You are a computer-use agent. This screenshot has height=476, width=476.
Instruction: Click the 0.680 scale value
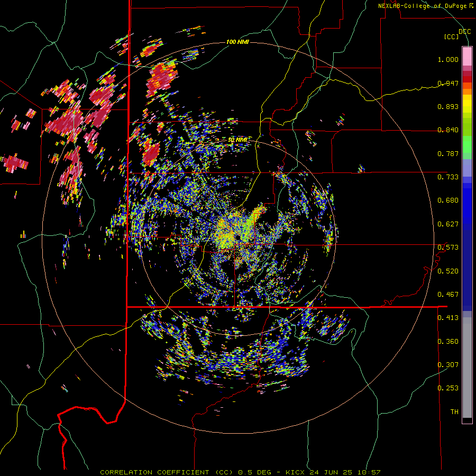[x=448, y=200]
